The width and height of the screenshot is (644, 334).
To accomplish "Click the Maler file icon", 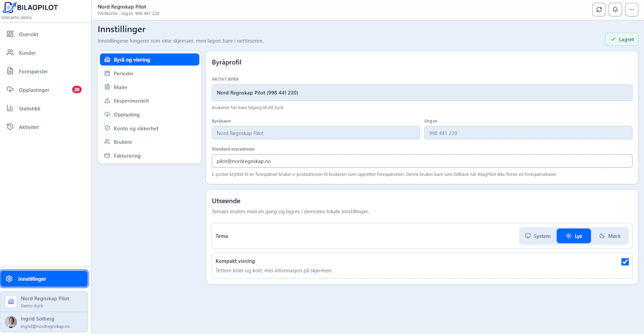I will tap(107, 87).
